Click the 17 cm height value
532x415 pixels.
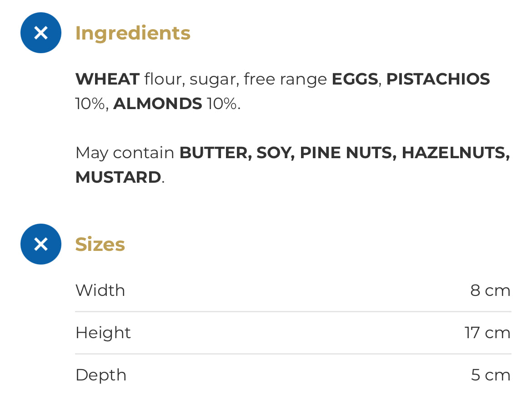click(x=487, y=333)
